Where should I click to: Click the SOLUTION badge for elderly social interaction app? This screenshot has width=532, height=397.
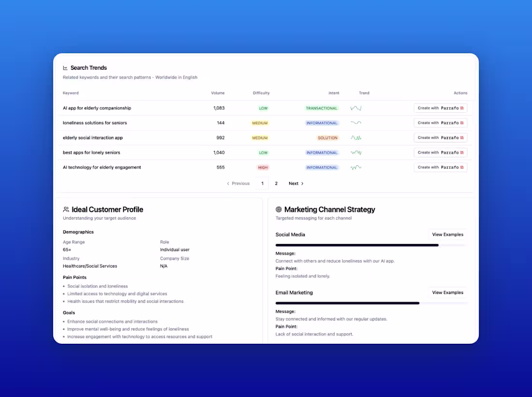click(x=328, y=137)
